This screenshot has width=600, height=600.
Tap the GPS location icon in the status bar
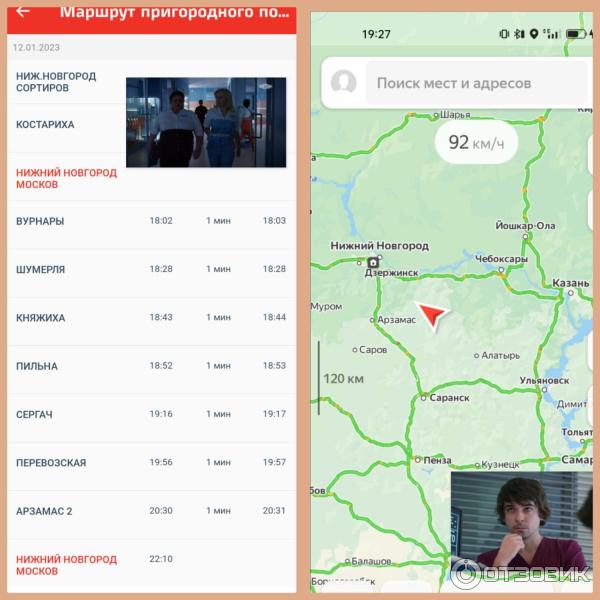point(534,34)
